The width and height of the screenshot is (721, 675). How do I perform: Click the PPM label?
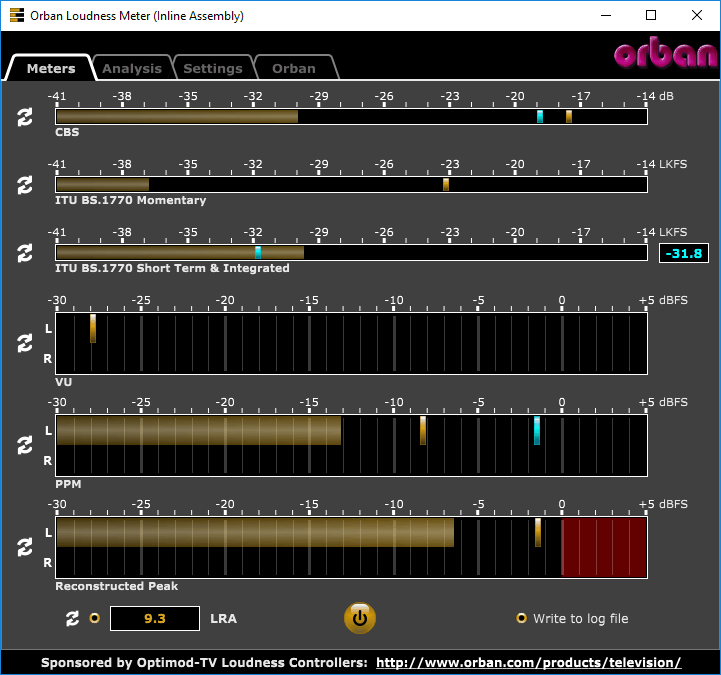pos(68,484)
